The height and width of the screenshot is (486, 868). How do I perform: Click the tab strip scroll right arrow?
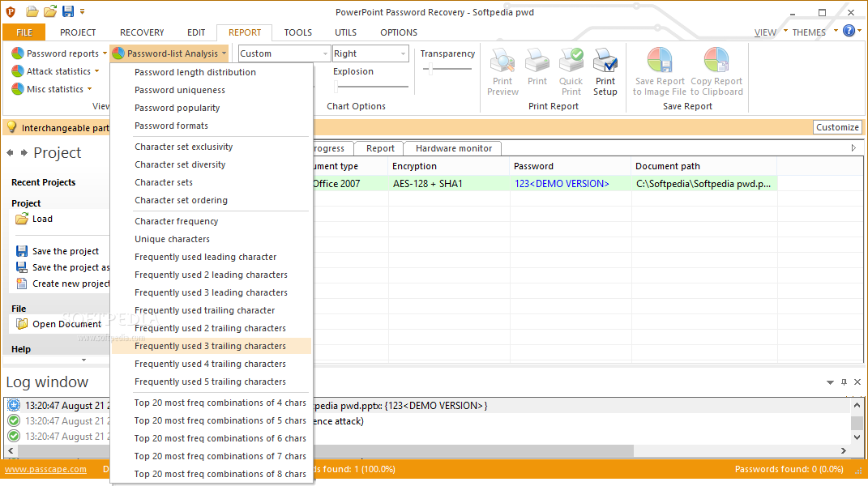[x=853, y=147]
